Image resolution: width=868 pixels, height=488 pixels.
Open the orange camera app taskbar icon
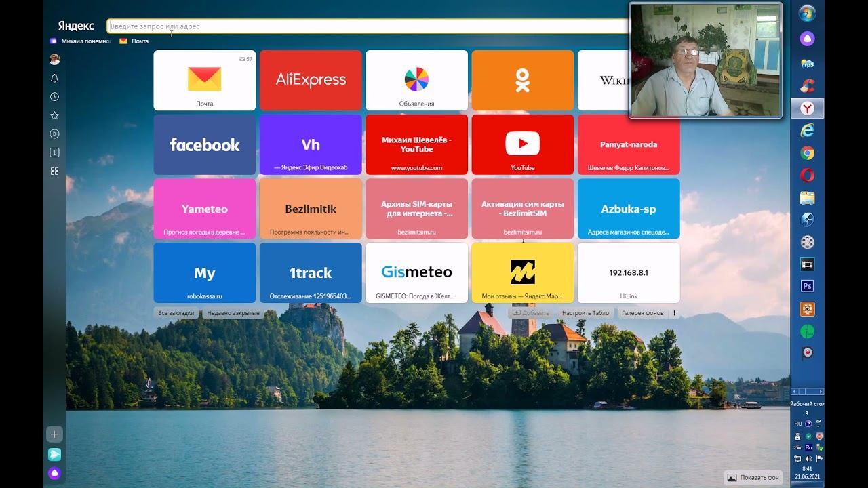point(807,309)
